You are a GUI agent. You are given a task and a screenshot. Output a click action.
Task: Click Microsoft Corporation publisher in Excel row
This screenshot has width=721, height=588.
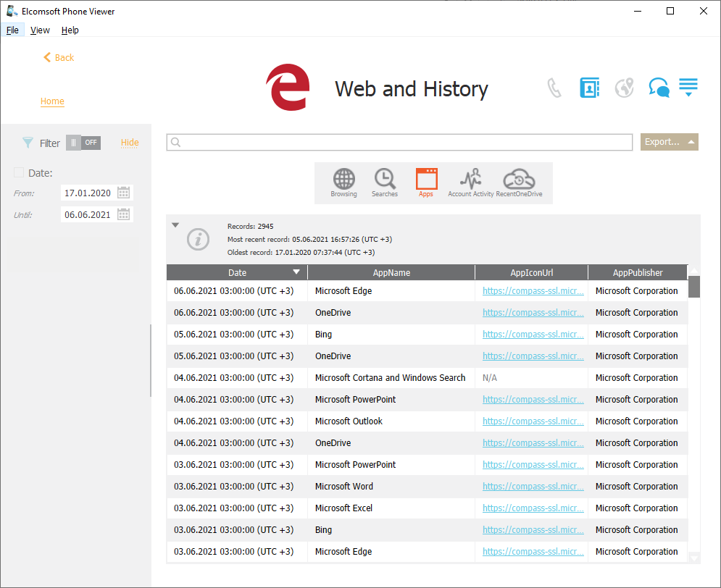[636, 508]
